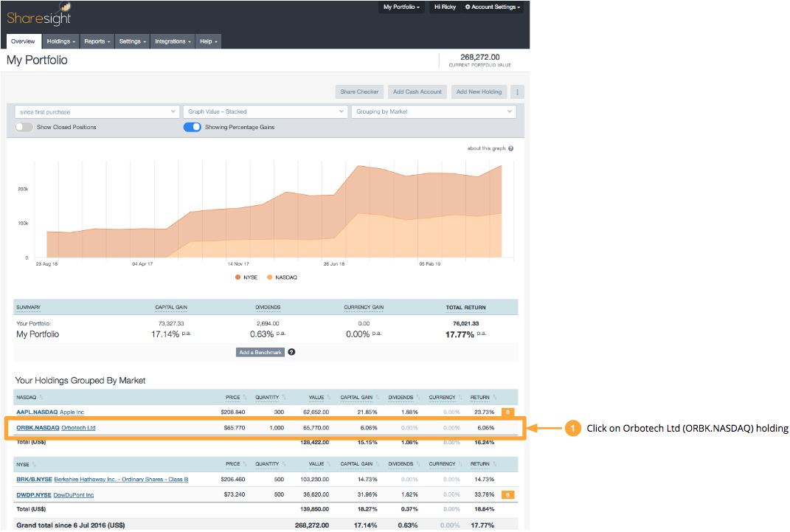Sort NASDAQ table by Price column
The image size is (790, 532).
[x=235, y=398]
